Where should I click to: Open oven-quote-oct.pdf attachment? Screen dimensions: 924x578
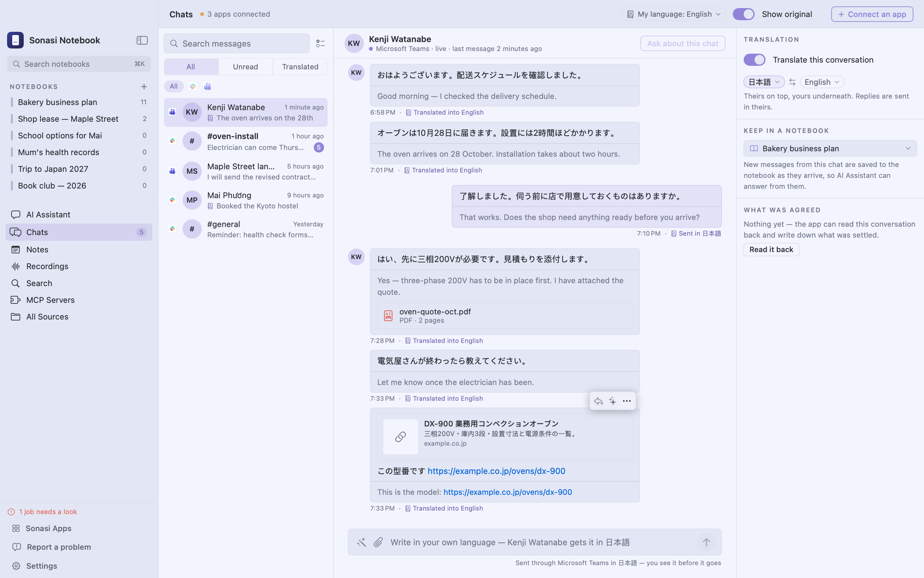click(x=505, y=316)
